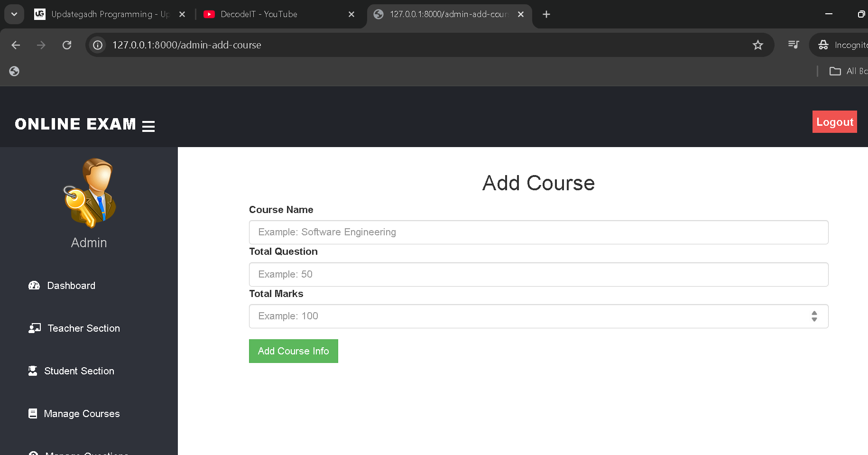
Task: Click the Incognito profile icon
Action: pyautogui.click(x=823, y=45)
